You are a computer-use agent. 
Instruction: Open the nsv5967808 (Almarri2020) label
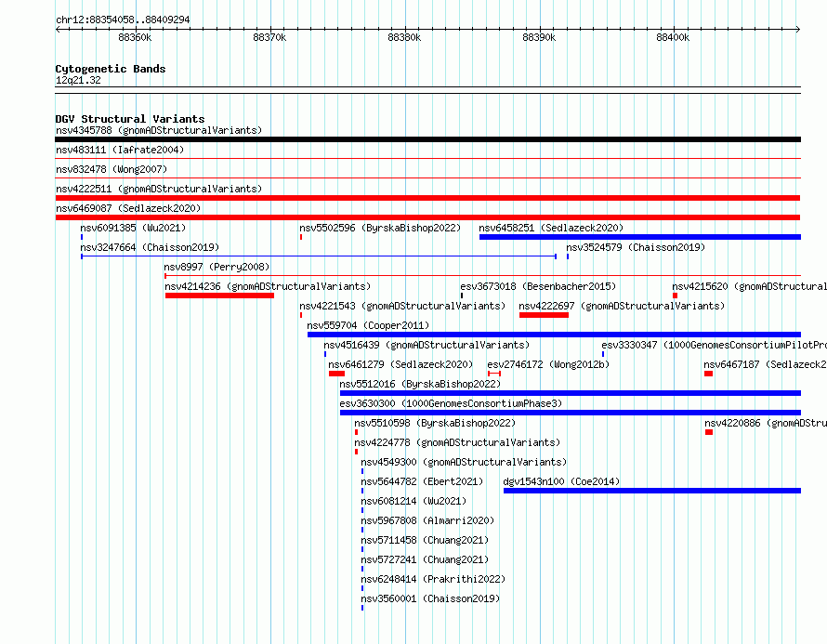click(427, 520)
